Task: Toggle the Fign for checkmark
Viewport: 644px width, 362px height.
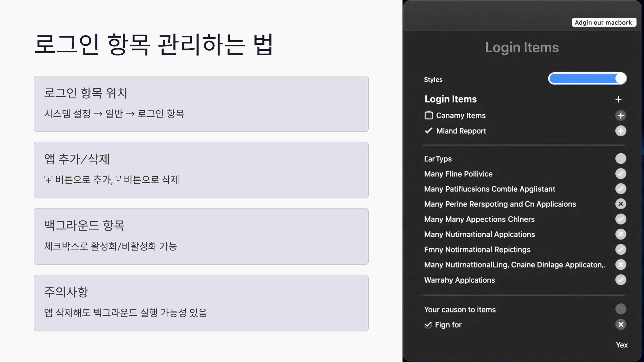Action: coord(428,325)
